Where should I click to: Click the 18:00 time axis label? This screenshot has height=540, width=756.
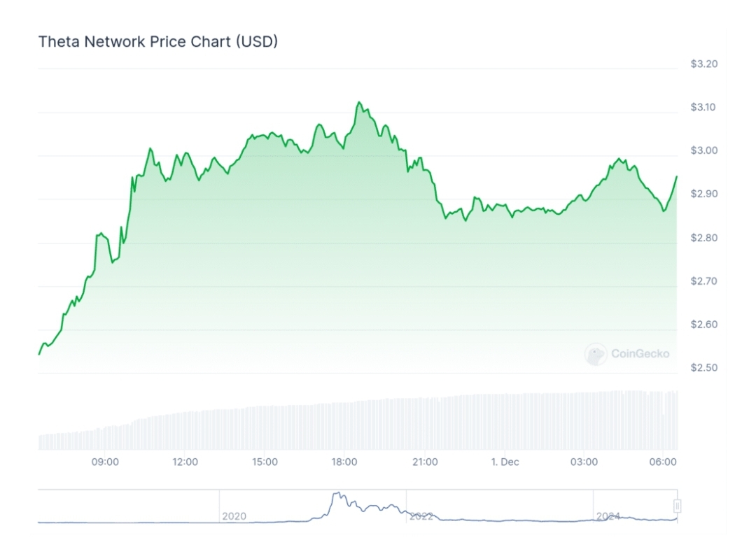pos(344,462)
